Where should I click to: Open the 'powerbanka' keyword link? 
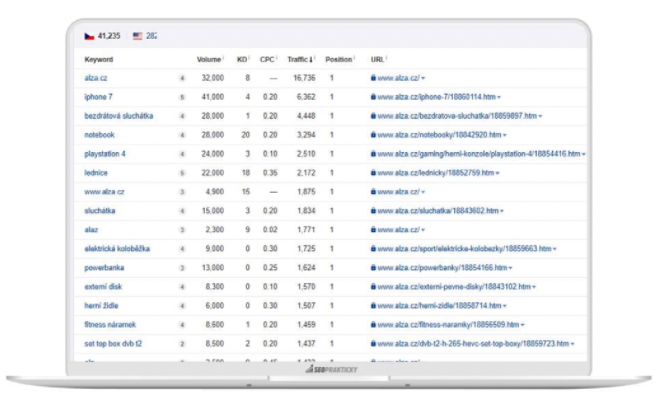104,268
